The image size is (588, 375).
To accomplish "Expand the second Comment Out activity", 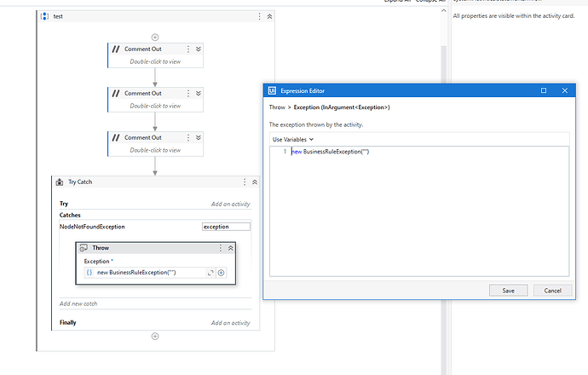I will 199,94.
